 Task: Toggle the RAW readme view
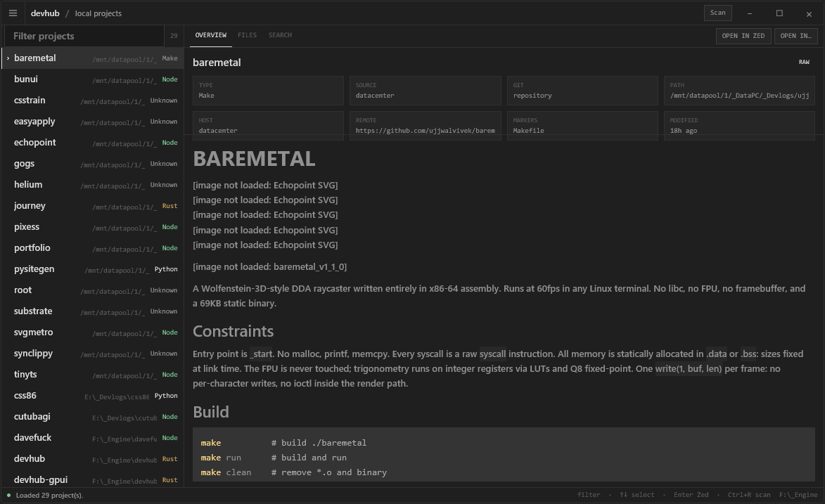tap(804, 62)
